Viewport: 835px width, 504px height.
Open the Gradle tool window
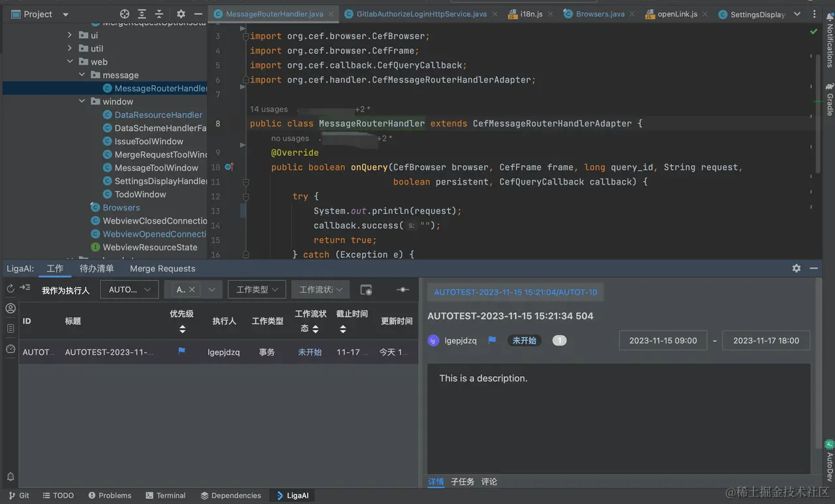pyautogui.click(x=829, y=99)
